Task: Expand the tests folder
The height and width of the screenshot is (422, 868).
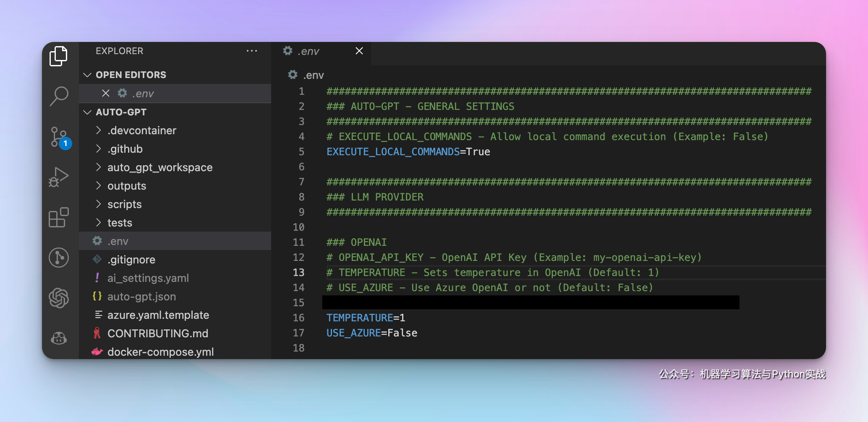Action: click(x=98, y=222)
